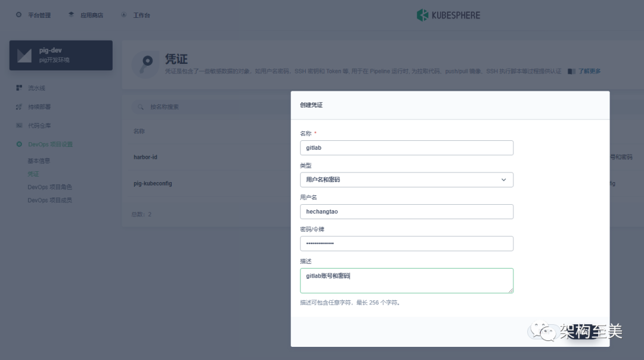Click the 名称 column header
Viewport: 644px width, 360px height.
(139, 131)
